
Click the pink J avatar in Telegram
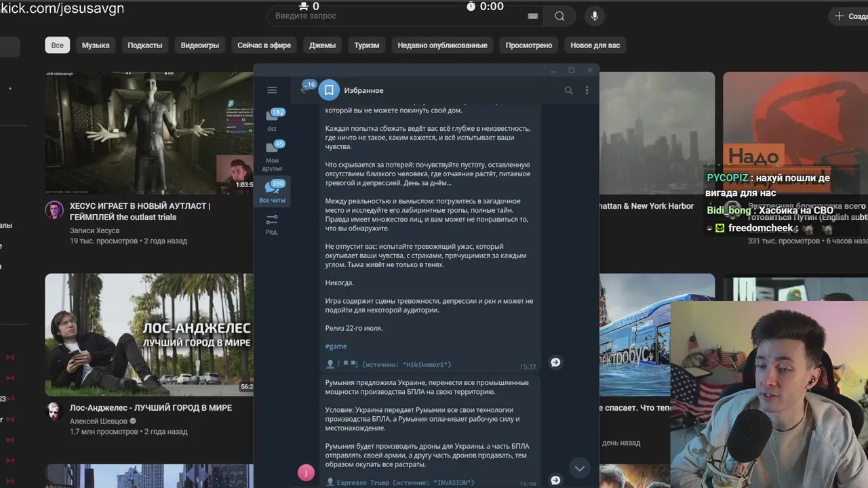(306, 473)
